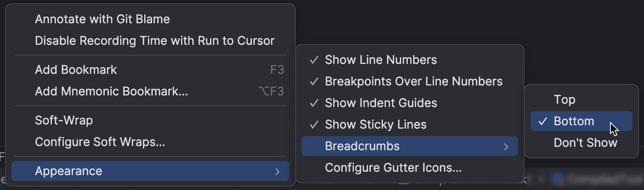
Task: Click the blurred blue icon in bottom bar
Action: (x=557, y=180)
